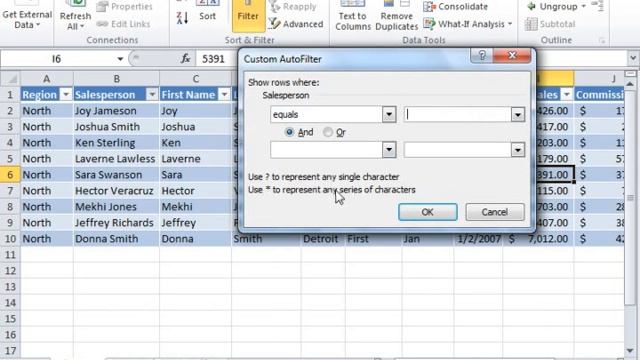Select row 12 header
Viewport: 640px width, 360px height.
(10, 271)
